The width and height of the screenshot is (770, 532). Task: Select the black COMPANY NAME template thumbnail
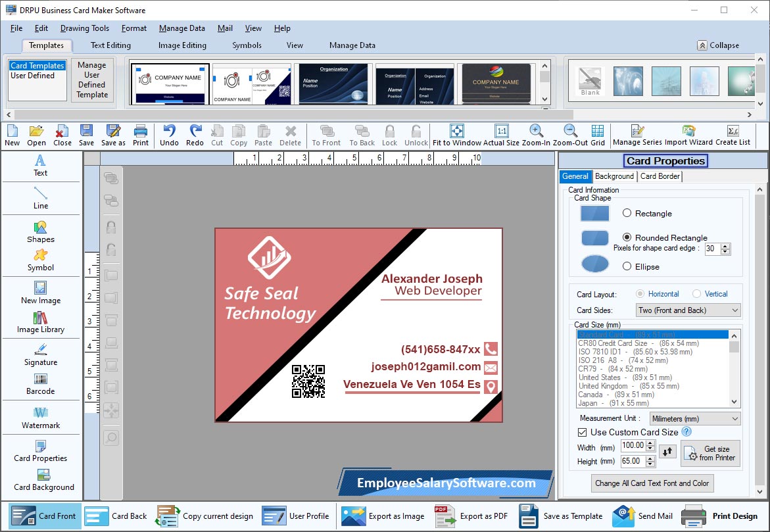[x=496, y=84]
